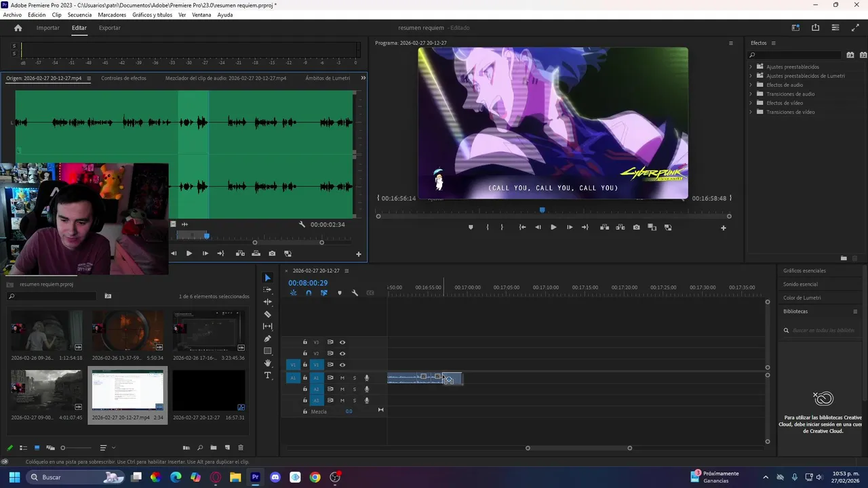Open Gráficos esenciales panel
The width and height of the screenshot is (868, 488).
pos(804,270)
